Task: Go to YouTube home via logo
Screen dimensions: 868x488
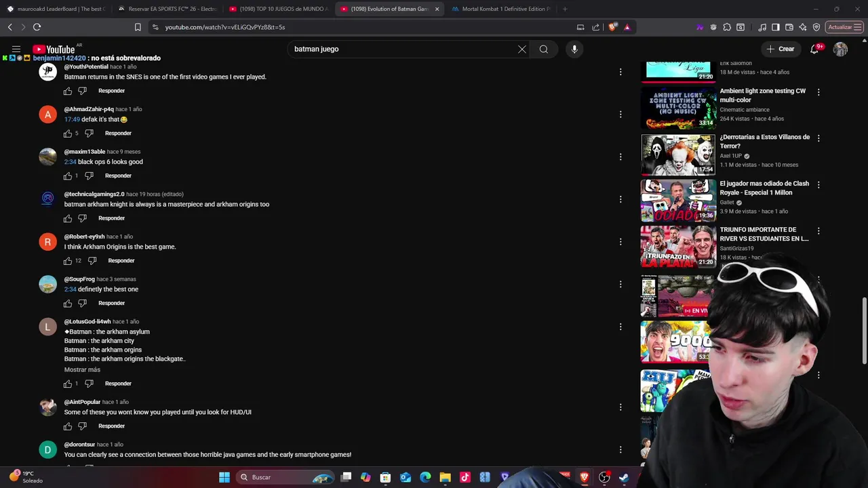Action: (54, 49)
